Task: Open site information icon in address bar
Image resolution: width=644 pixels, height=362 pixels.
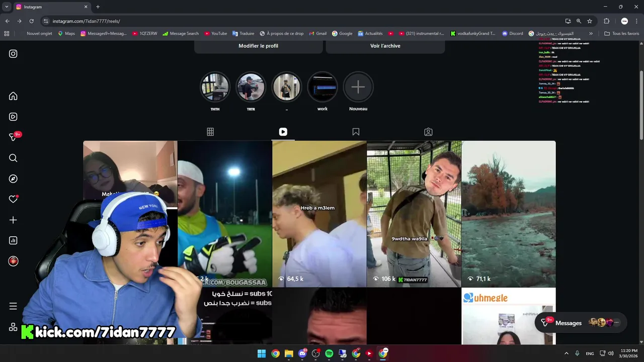Action: click(46, 21)
